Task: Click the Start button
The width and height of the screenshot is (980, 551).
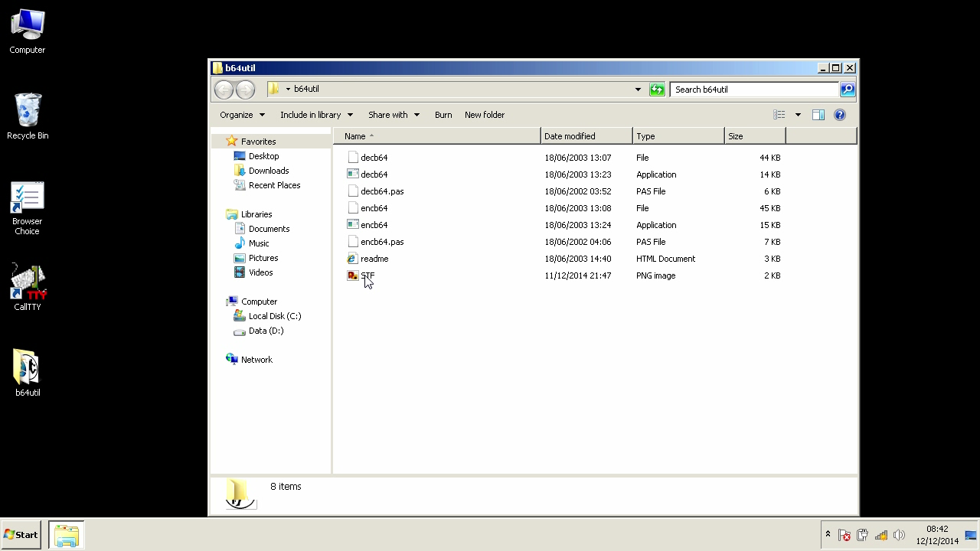Action: (21, 535)
